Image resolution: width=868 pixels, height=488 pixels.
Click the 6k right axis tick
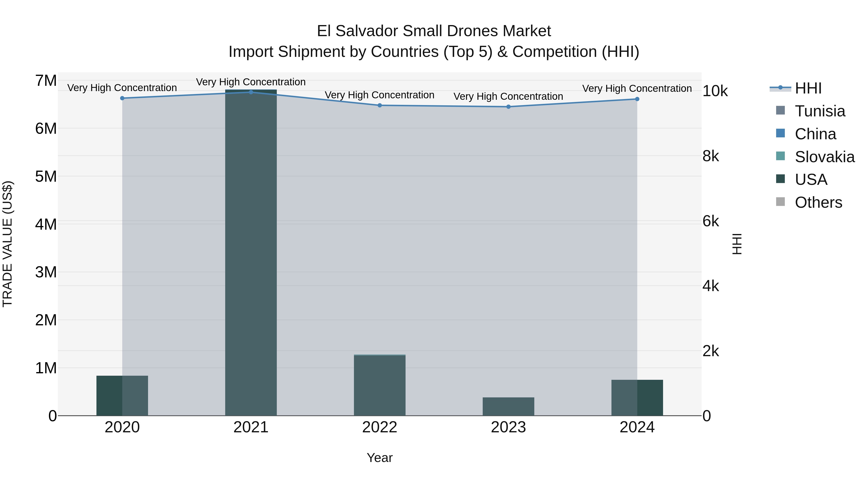click(x=711, y=221)
